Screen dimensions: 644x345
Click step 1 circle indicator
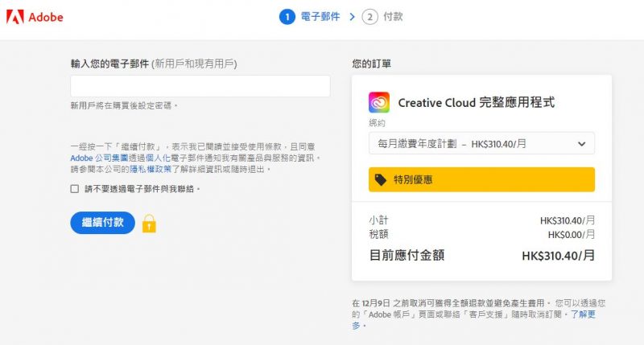point(287,17)
